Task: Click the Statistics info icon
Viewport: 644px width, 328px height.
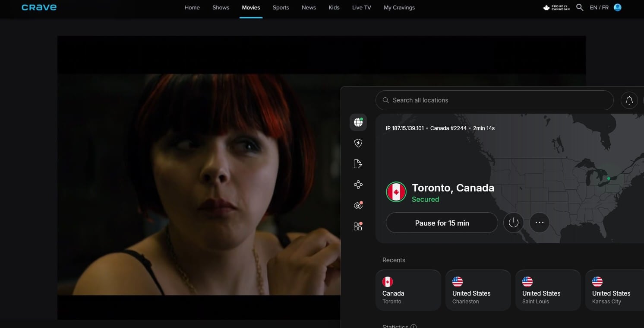Action: (413, 327)
